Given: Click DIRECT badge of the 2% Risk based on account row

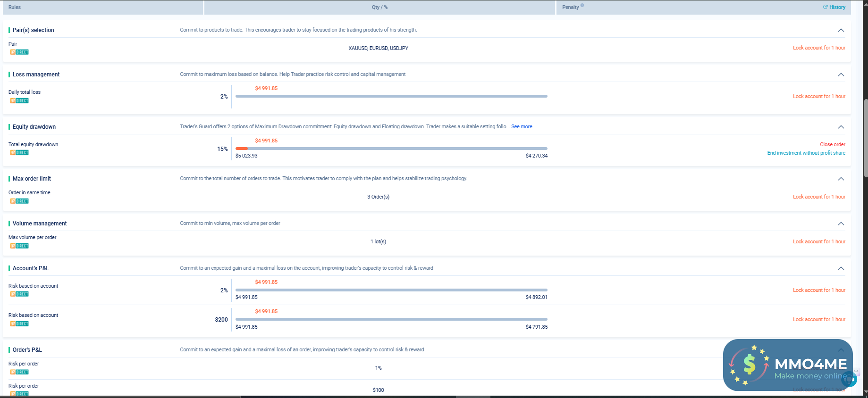Looking at the screenshot, I should (19, 294).
